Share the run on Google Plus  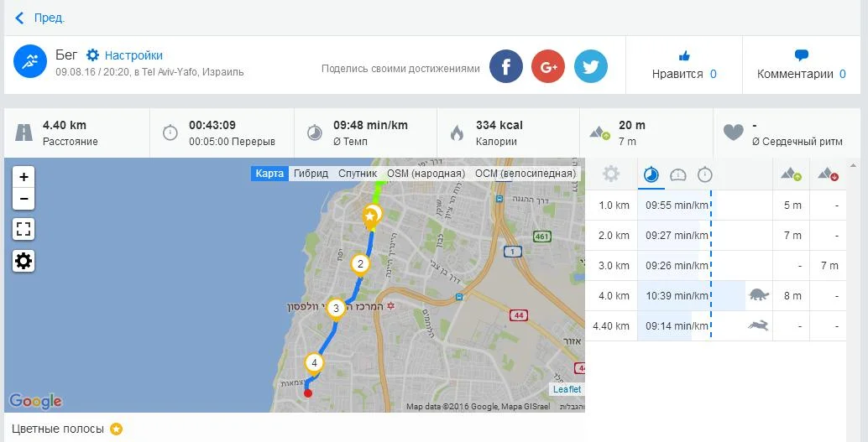click(548, 66)
